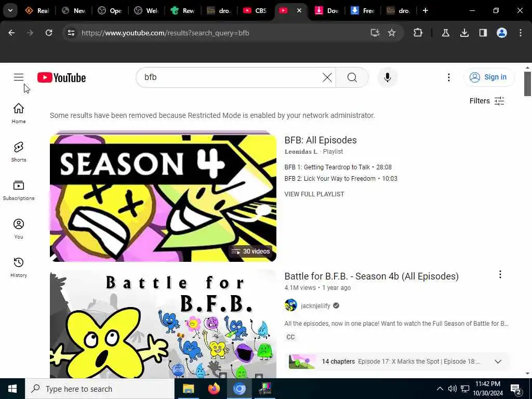Switch to the Rew tab
The height and width of the screenshot is (399, 532).
[x=183, y=10]
